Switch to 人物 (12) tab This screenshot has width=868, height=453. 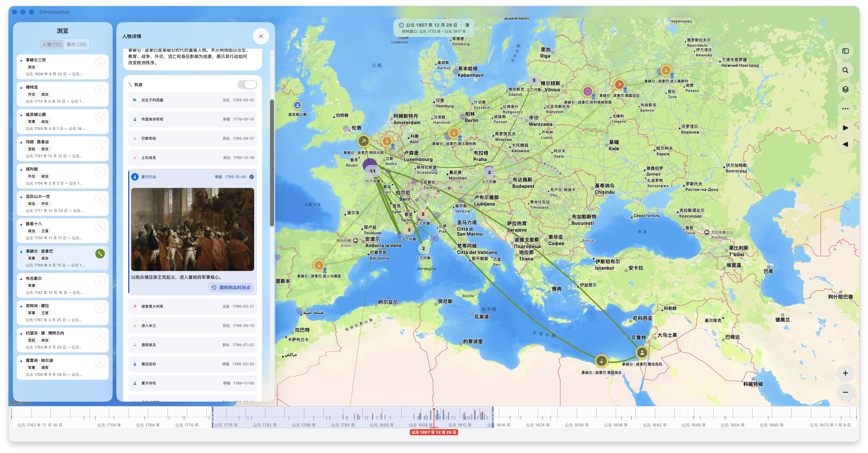tap(52, 44)
